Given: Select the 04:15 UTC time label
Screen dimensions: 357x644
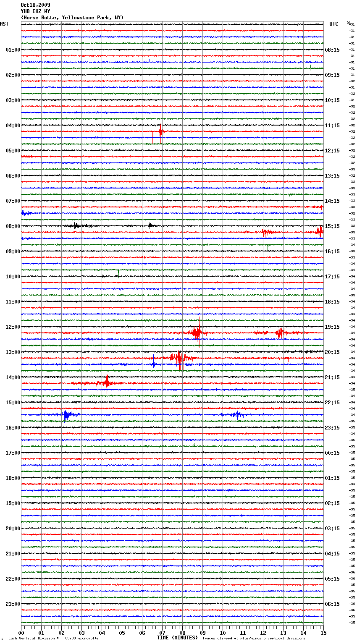Looking at the screenshot, I should (332, 554).
